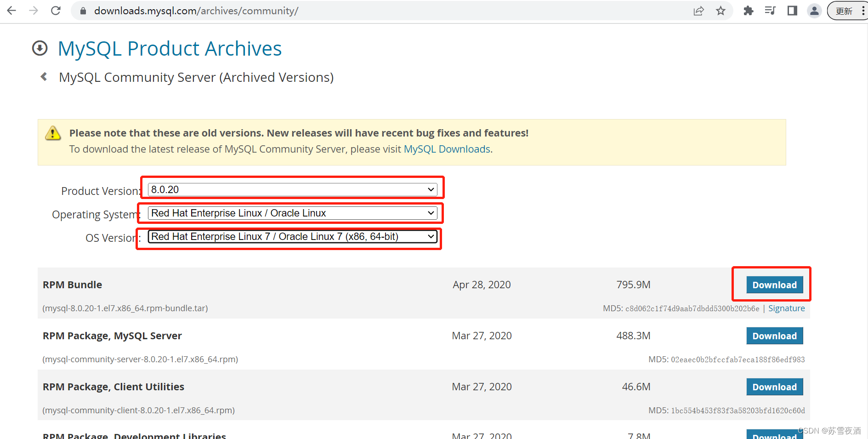This screenshot has width=868, height=439.
Task: Open the MySQL Downloads link
Action: tap(447, 149)
